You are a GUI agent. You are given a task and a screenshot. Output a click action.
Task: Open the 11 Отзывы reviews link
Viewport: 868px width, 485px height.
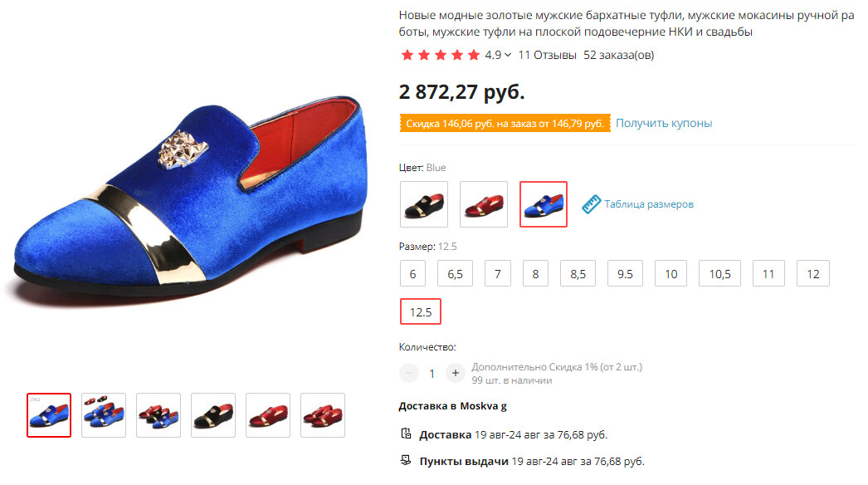coord(547,56)
